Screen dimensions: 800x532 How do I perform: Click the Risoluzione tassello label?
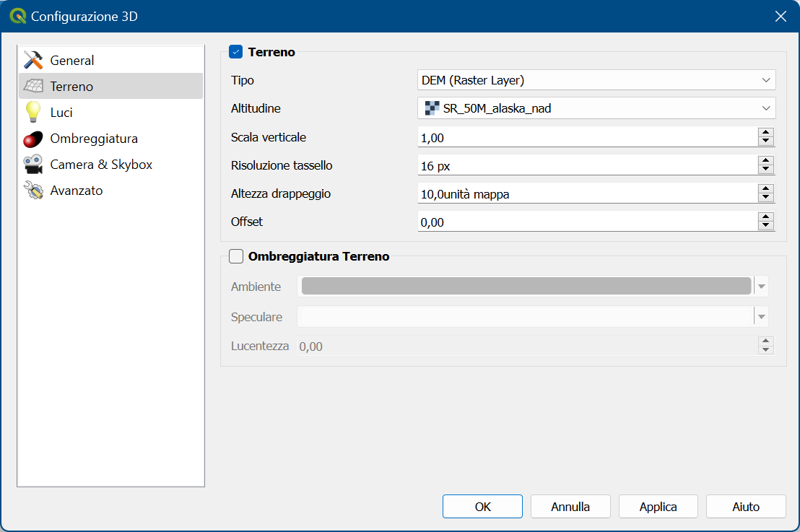tap(282, 165)
